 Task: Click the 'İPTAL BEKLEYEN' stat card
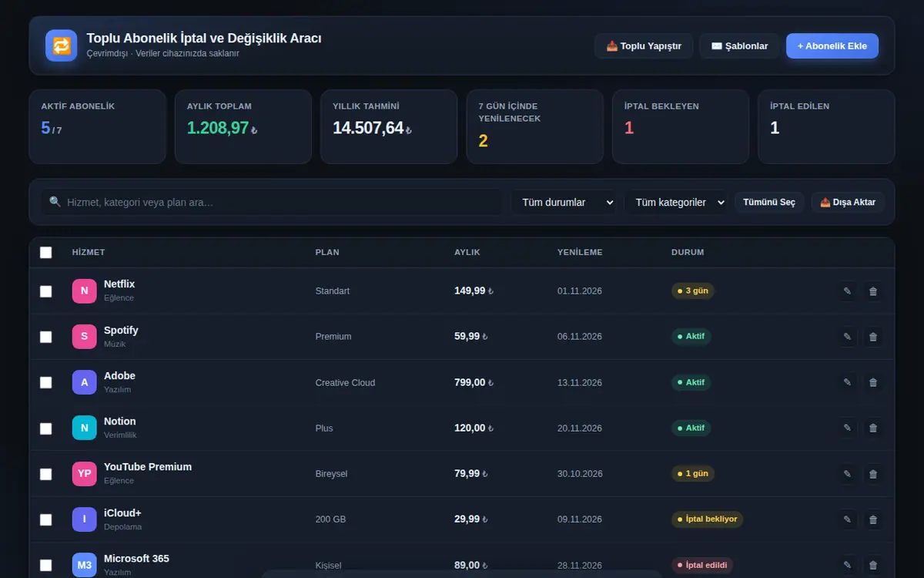tap(681, 126)
